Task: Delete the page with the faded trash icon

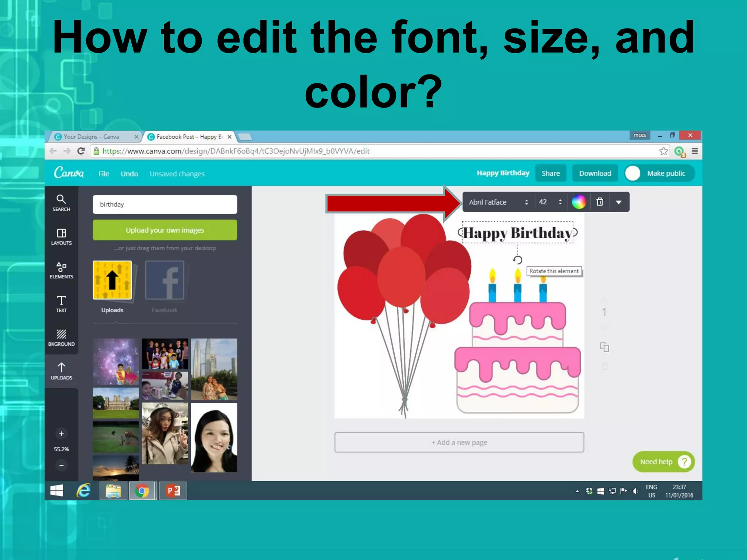Action: [x=604, y=366]
